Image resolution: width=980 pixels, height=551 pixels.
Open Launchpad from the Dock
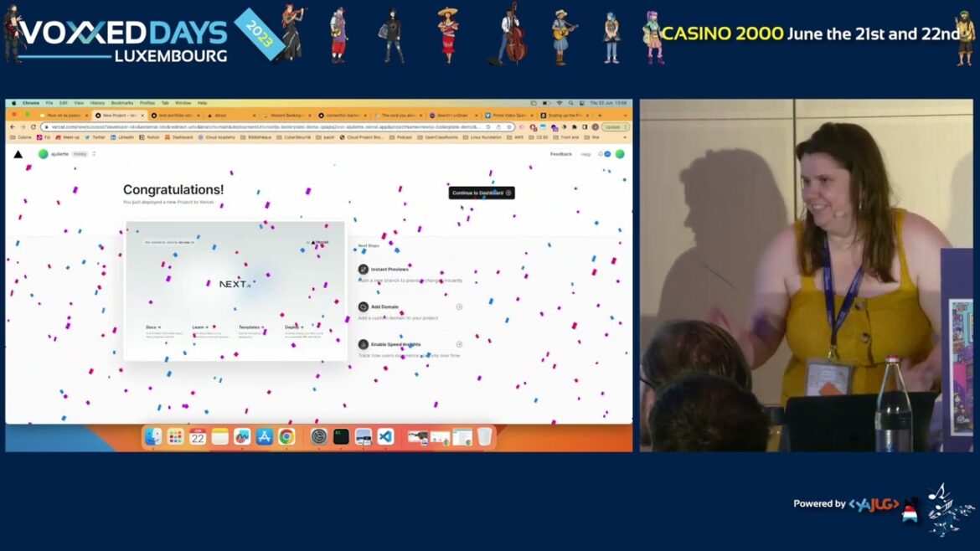tap(176, 436)
